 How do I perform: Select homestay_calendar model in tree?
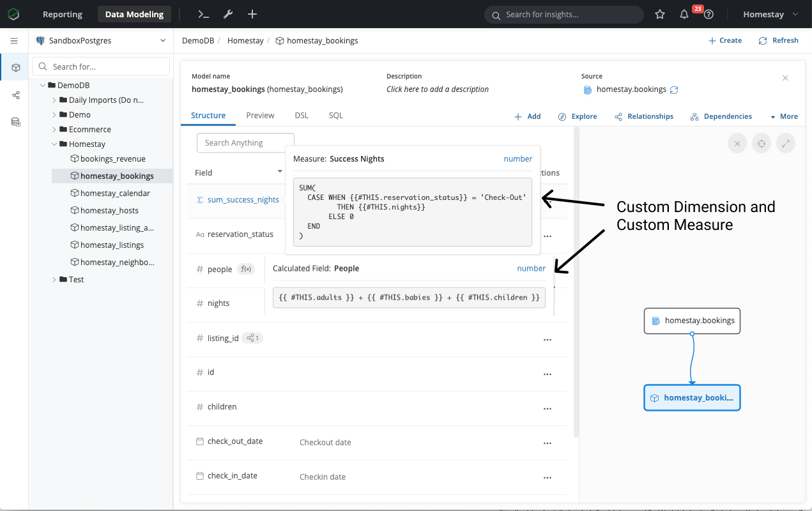pyautogui.click(x=115, y=194)
